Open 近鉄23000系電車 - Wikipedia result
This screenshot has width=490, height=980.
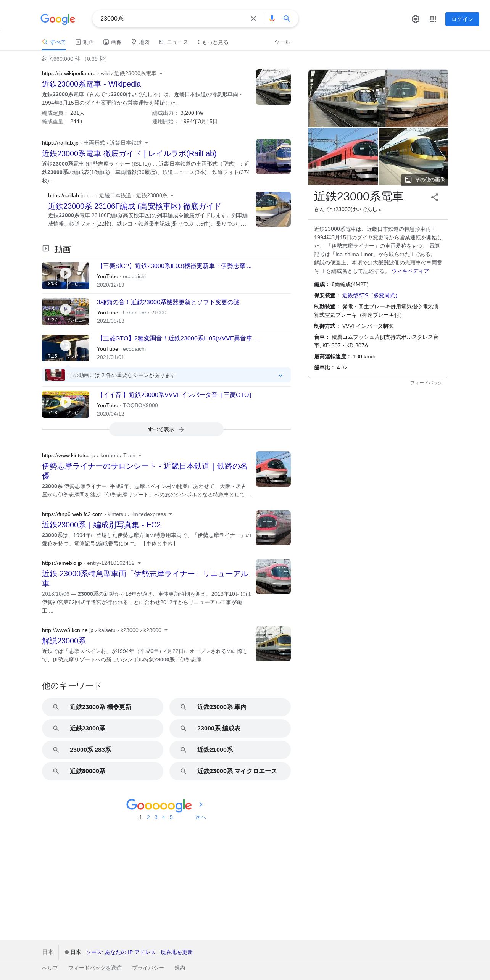click(x=91, y=84)
